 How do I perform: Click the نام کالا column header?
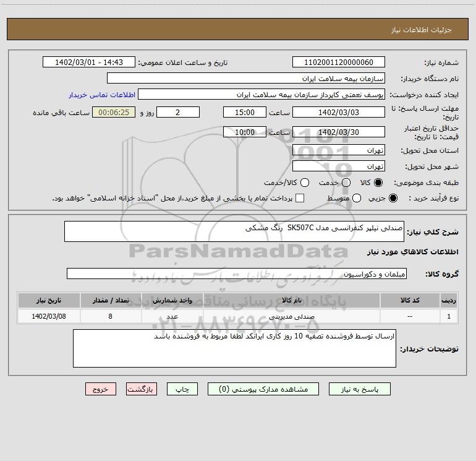[291, 300]
